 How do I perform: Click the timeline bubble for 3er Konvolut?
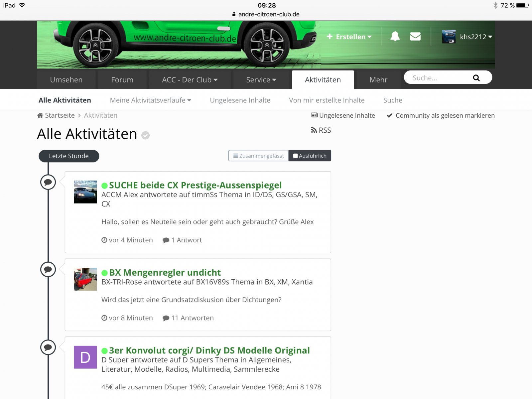tap(48, 347)
